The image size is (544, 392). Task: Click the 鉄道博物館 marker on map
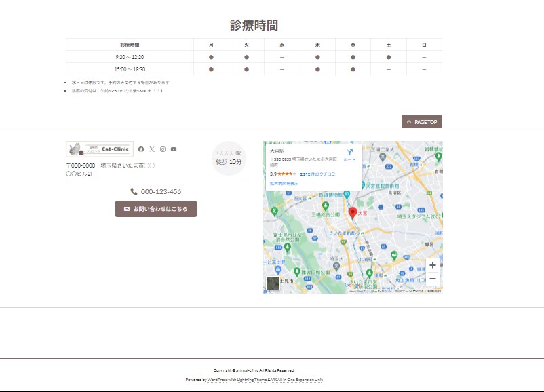(x=347, y=195)
